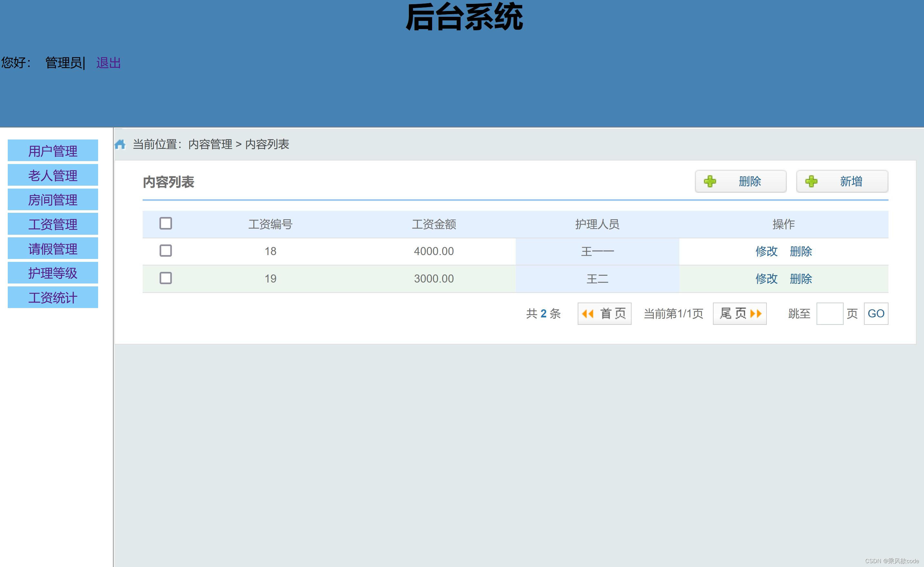Viewport: 924px width, 567px height.
Task: Click the jump-to page number field
Action: 829,314
